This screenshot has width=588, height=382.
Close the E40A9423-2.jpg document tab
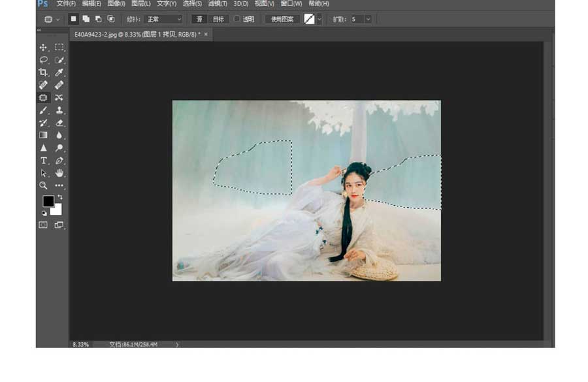tap(206, 34)
